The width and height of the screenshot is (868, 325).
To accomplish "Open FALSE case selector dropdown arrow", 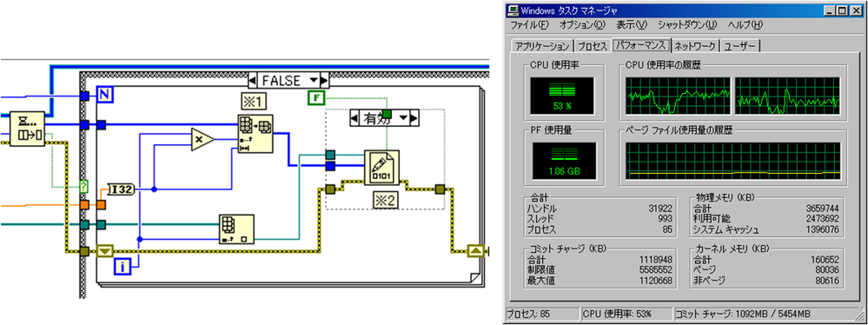I will point(314,79).
